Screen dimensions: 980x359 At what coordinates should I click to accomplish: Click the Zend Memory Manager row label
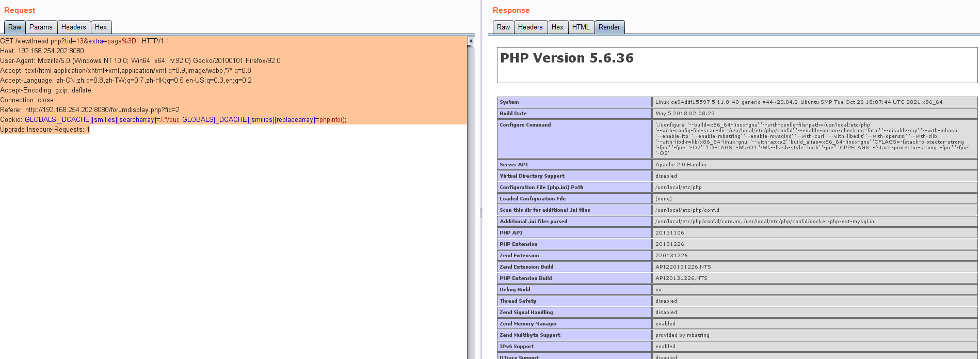[528, 324]
